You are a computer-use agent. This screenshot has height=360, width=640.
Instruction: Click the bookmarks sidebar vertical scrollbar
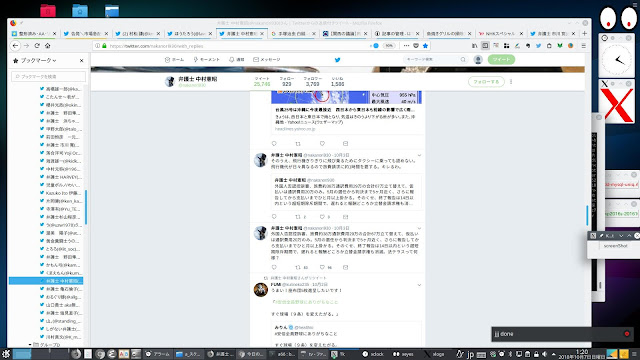[86, 206]
